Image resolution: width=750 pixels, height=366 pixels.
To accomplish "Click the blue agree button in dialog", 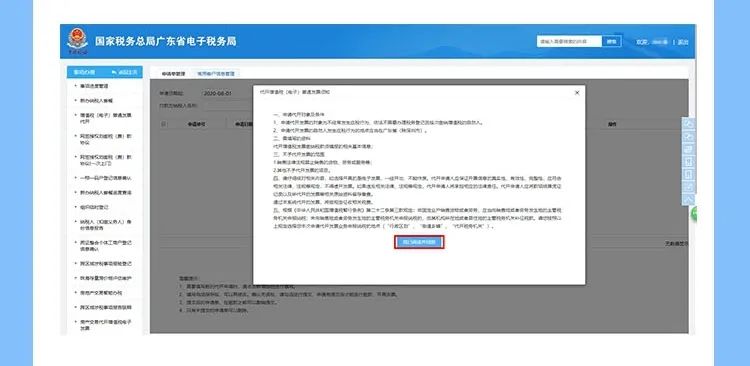I will tap(419, 243).
